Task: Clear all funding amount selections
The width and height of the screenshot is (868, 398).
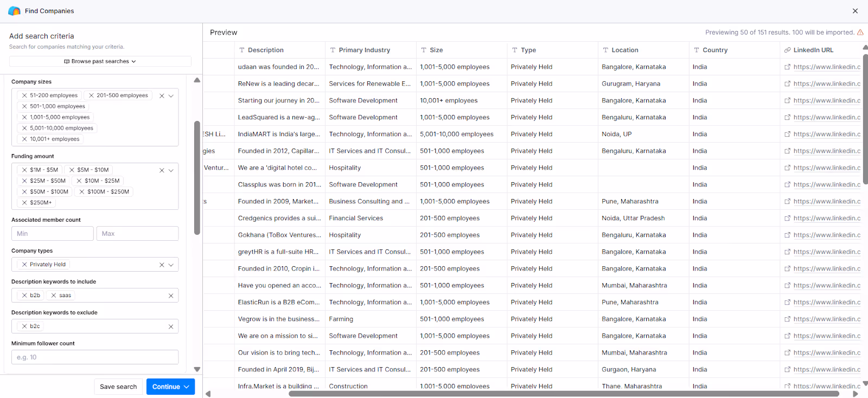Action: tap(162, 170)
